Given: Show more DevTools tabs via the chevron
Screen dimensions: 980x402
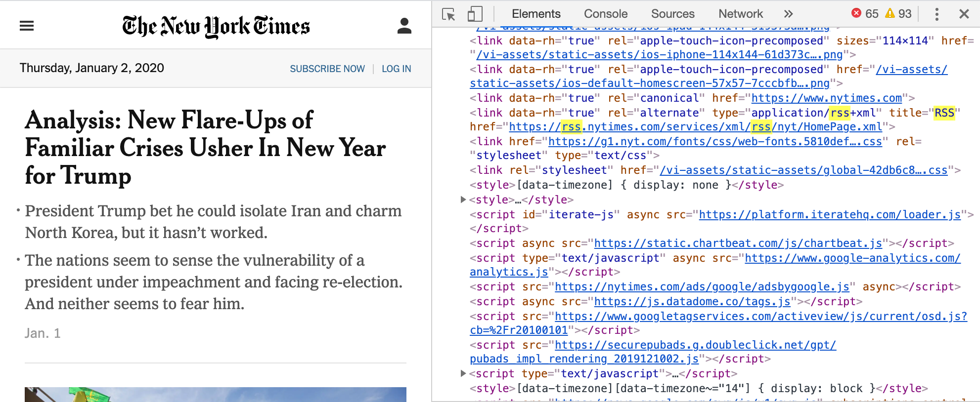Looking at the screenshot, I should 788,14.
